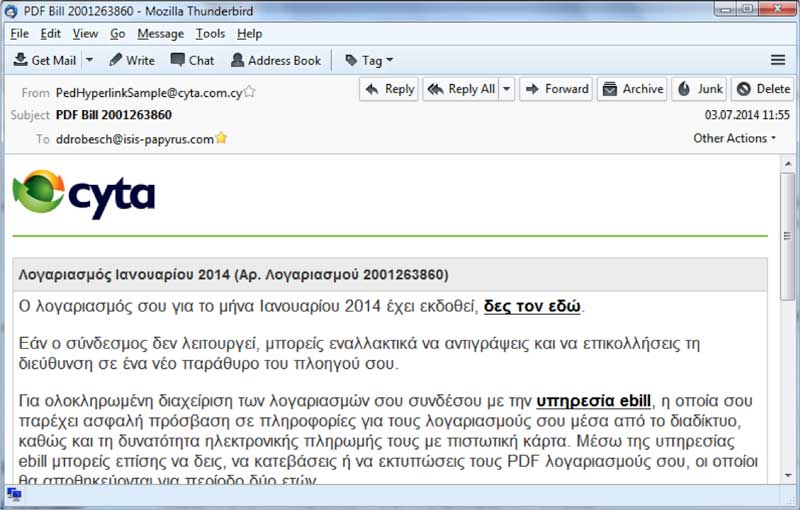Image resolution: width=800 pixels, height=510 pixels.
Task: Click the message pane vertical scrollbar thumb
Action: [788, 236]
